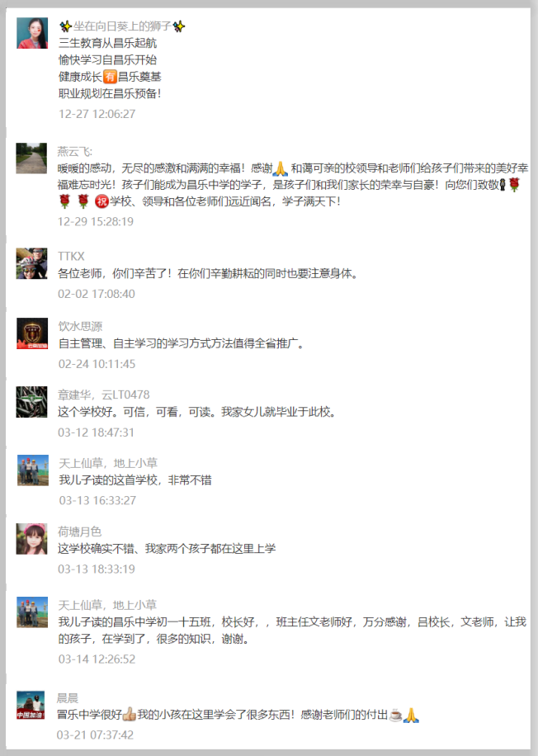Open avatar of 坐在向日葵上的狮子 commenter
The width and height of the screenshot is (538, 756).
tap(32, 33)
